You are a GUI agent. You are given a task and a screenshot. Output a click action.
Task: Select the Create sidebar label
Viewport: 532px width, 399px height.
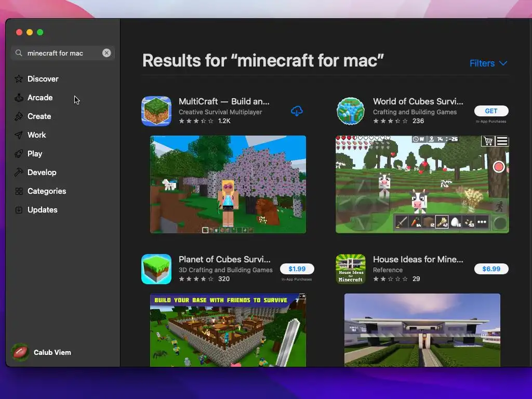coord(39,116)
